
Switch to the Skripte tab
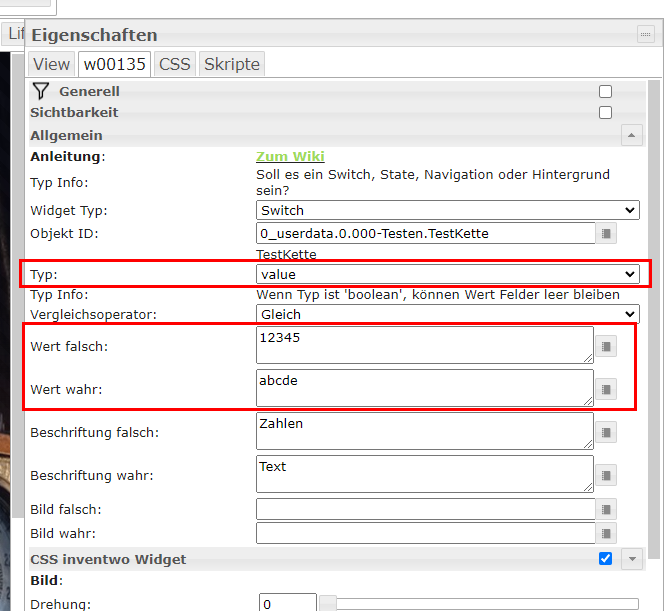(x=232, y=64)
